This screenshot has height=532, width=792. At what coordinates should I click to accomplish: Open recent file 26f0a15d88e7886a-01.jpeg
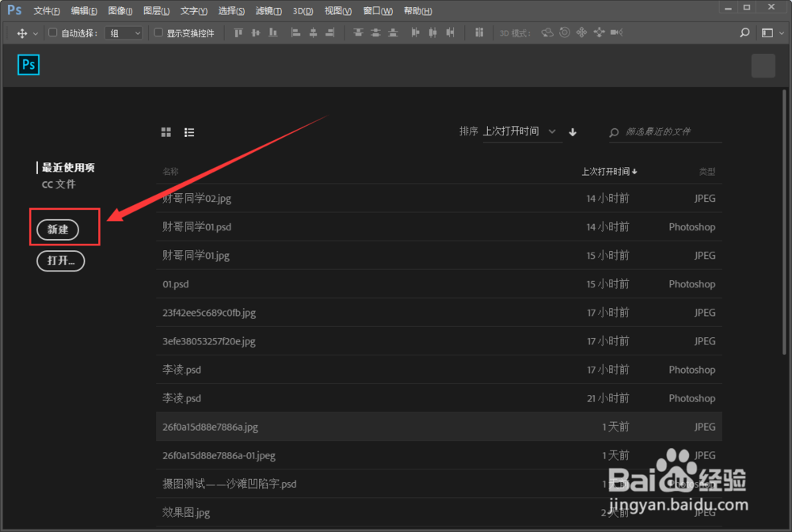[439, 455]
